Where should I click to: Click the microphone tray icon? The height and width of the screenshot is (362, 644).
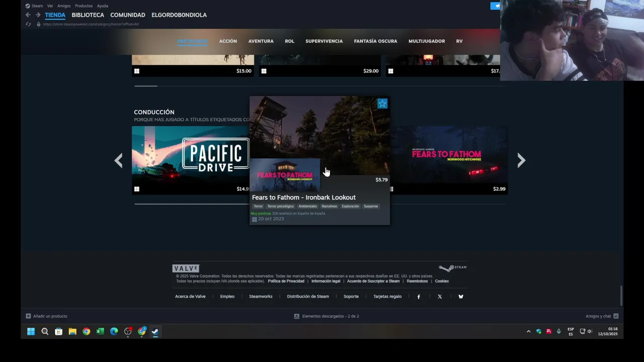558,331
